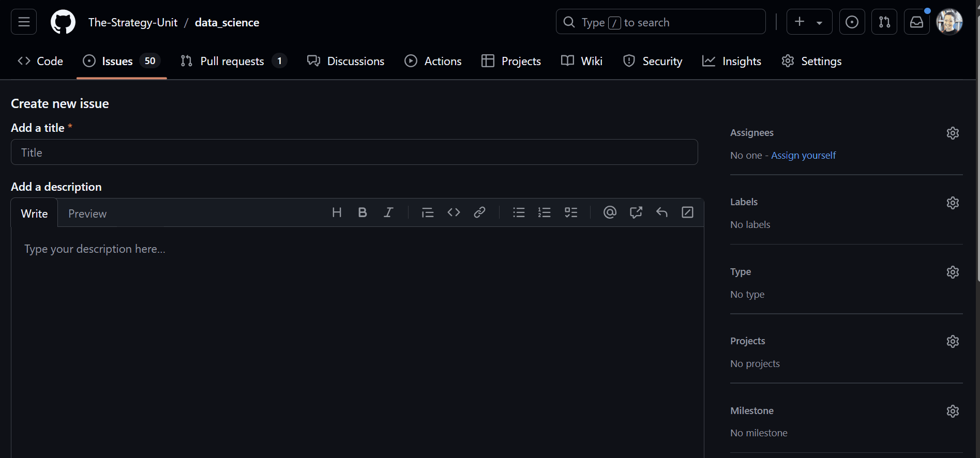Click the 'No type' text
Viewport: 980px width, 458px height.
pyautogui.click(x=747, y=294)
